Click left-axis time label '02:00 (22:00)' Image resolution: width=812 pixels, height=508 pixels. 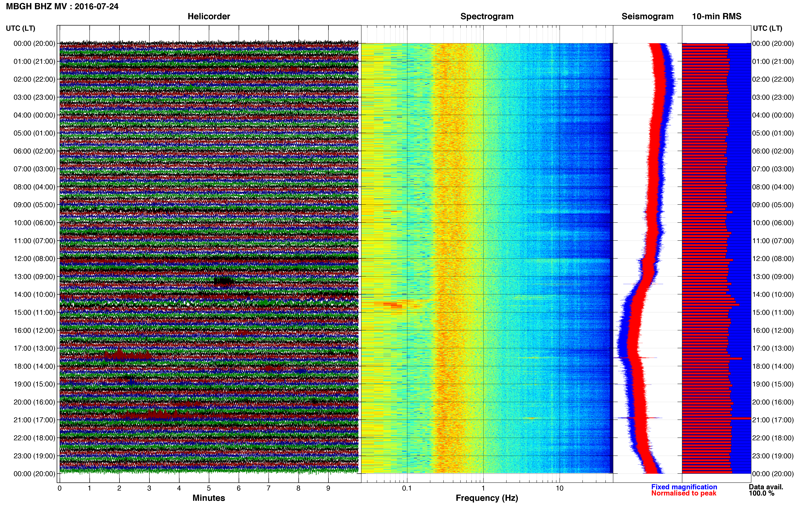pyautogui.click(x=34, y=79)
